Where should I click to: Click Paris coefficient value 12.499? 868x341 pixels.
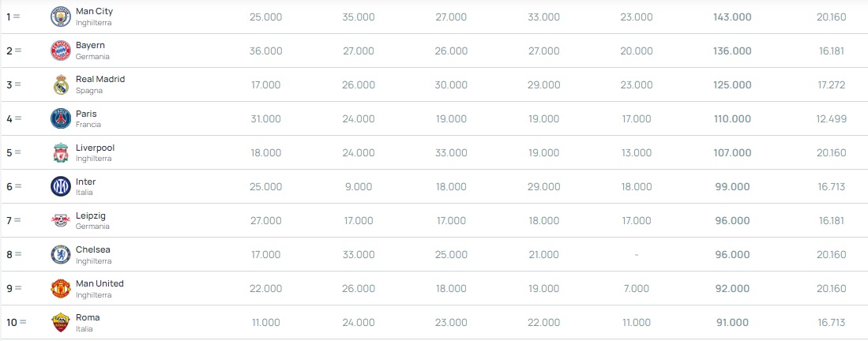pos(831,119)
